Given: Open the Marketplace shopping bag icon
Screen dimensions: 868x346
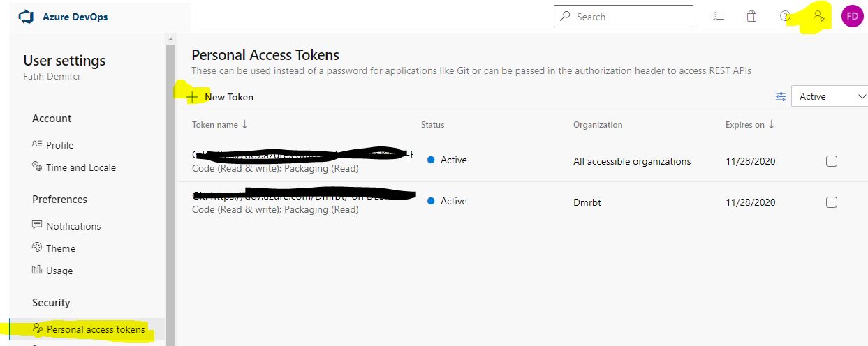Looking at the screenshot, I should coord(751,16).
